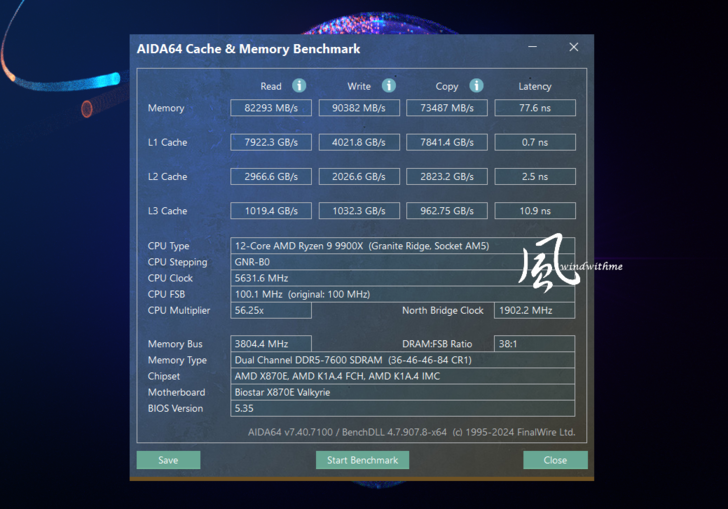Click the Latency column header
This screenshot has width=728, height=509.
tap(535, 86)
